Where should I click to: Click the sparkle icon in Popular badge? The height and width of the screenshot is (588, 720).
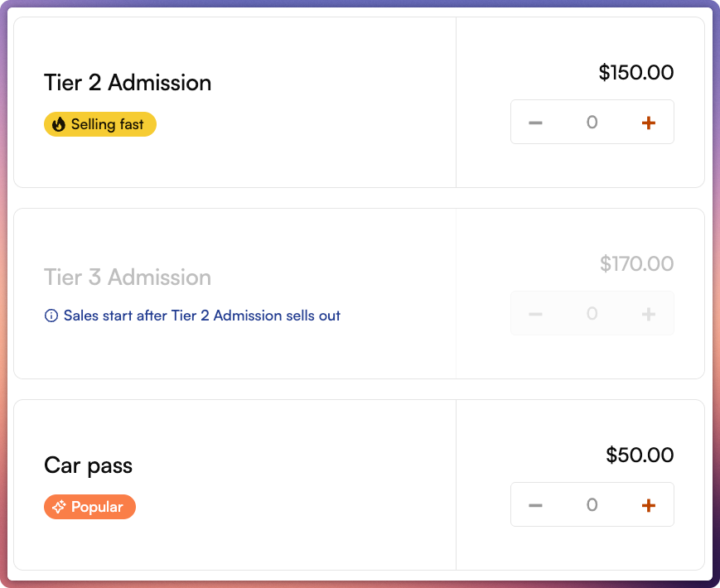59,508
